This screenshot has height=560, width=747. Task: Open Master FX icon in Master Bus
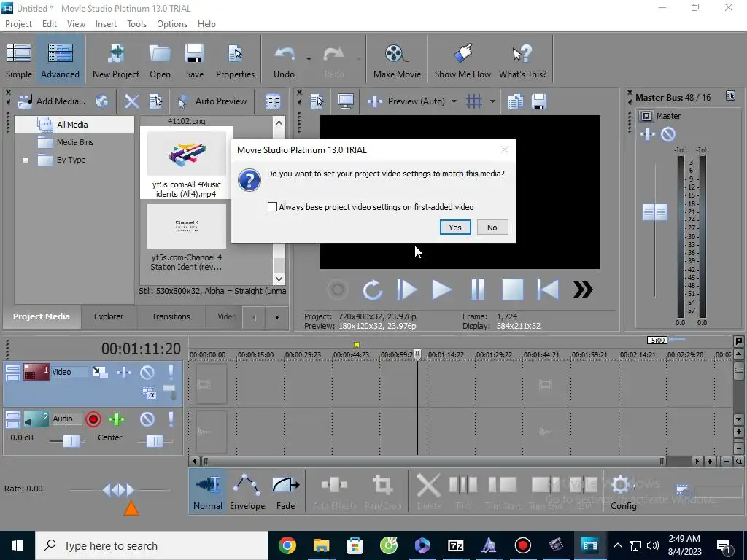click(648, 134)
